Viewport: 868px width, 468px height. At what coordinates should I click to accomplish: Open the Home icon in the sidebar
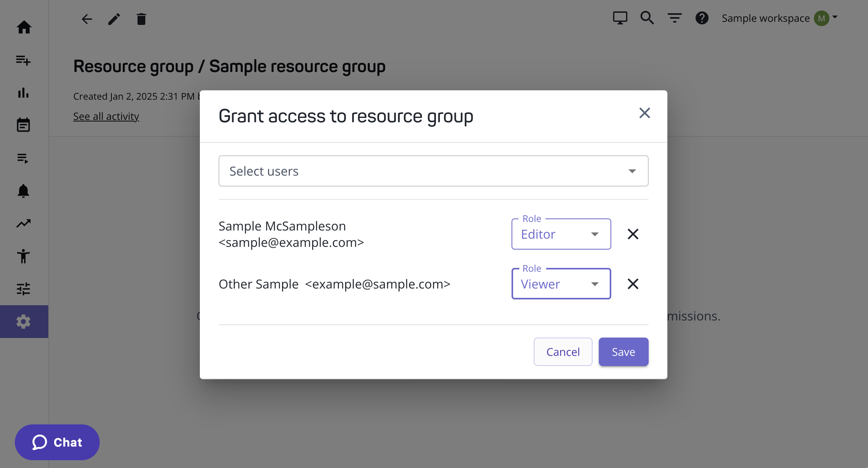(x=24, y=27)
